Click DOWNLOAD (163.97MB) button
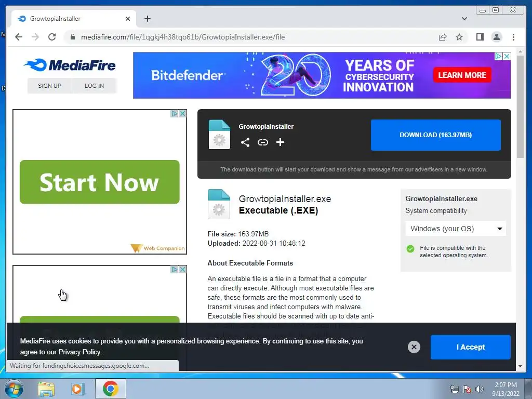This screenshot has width=532, height=399. 436,135
